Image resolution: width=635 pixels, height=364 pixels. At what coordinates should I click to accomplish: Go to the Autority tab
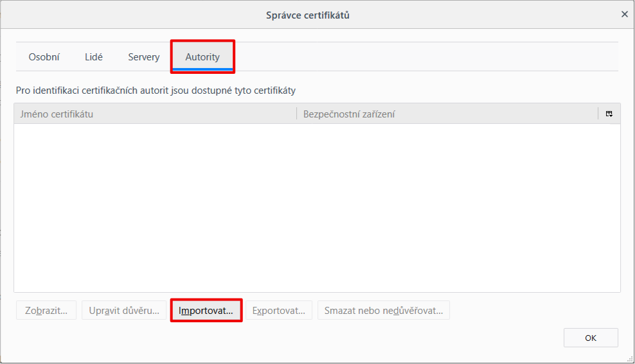(202, 57)
